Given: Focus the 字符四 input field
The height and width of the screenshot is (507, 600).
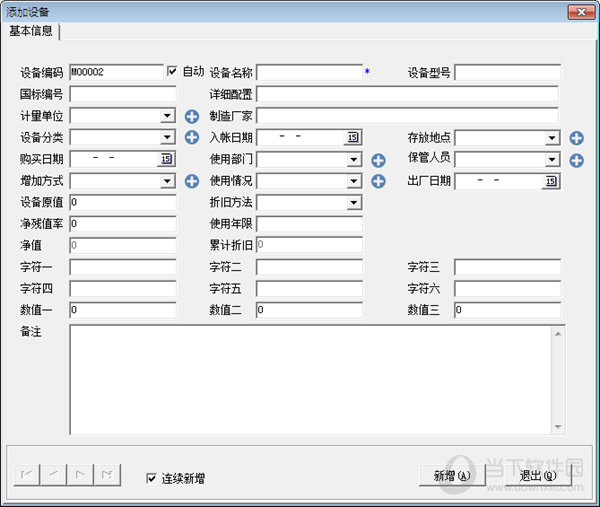Looking at the screenshot, I should (123, 288).
